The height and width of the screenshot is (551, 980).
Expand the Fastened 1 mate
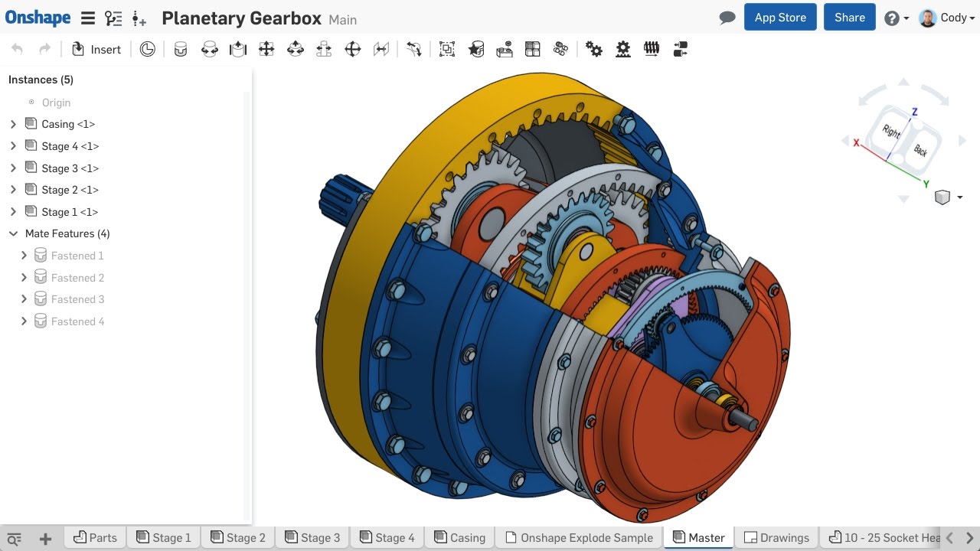(x=24, y=256)
